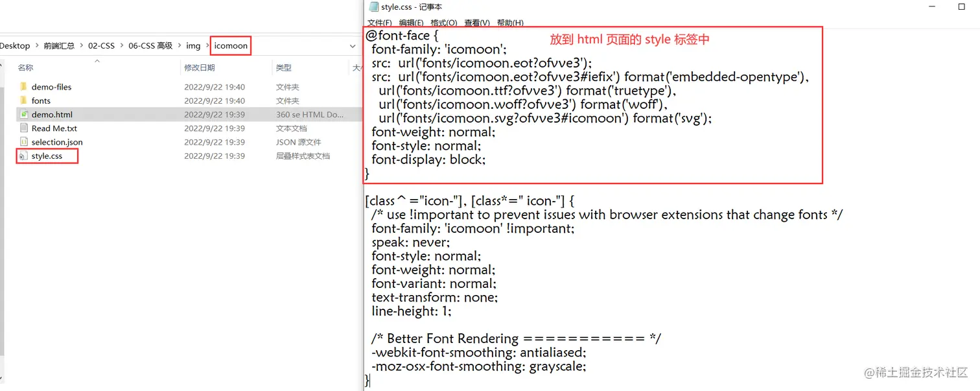Open the 文件(F) menu in Notepad
Image resolution: width=980 pixels, height=391 pixels.
click(x=380, y=23)
